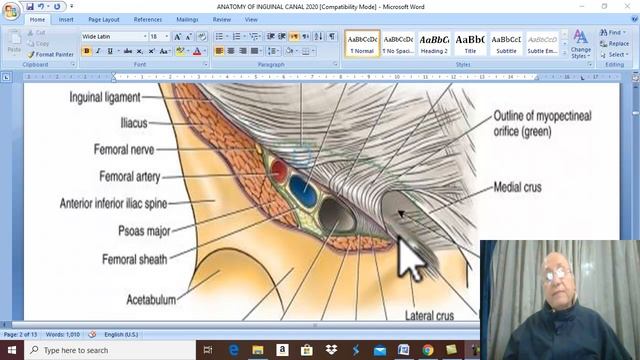The image size is (640, 360).
Task: Open line spacing options
Action: point(273,51)
